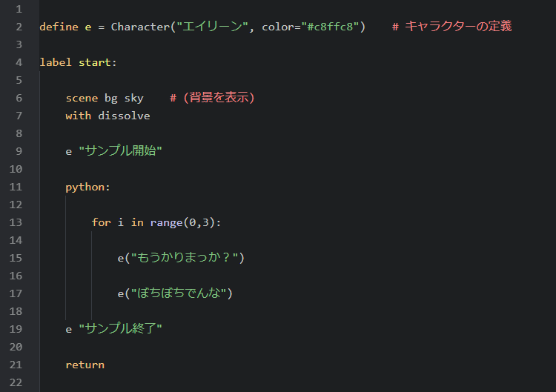Click the "サンプル終了" string
The height and width of the screenshot is (392, 556).
tap(120, 329)
